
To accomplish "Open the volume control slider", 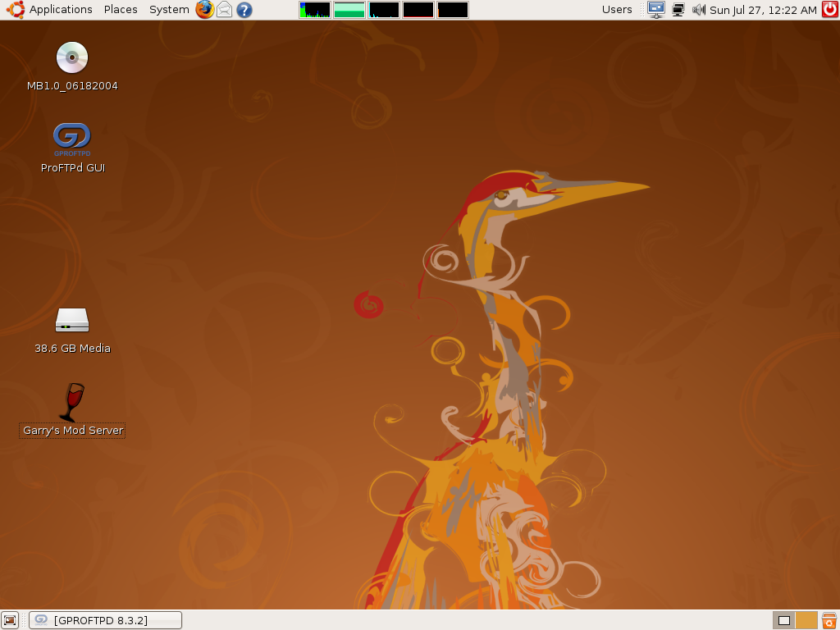I will [x=697, y=10].
